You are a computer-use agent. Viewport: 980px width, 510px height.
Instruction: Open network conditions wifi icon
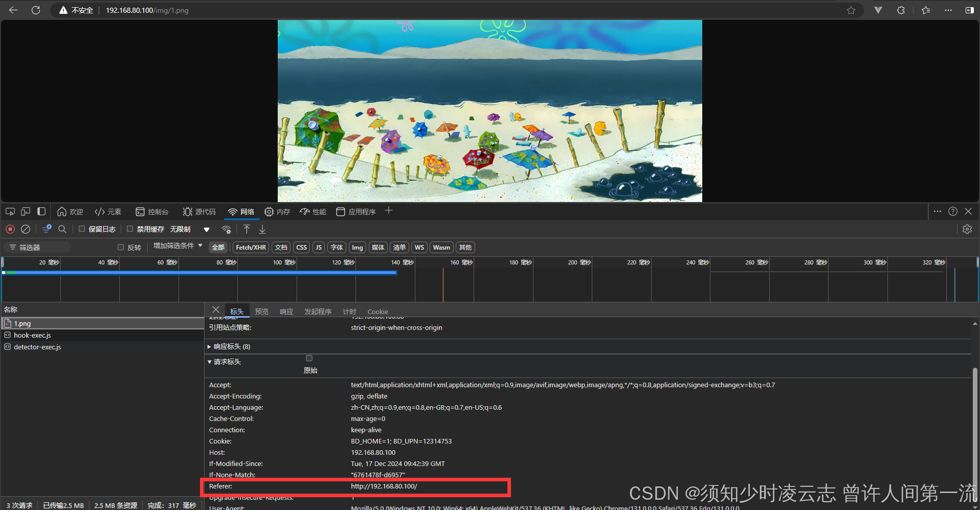[227, 229]
